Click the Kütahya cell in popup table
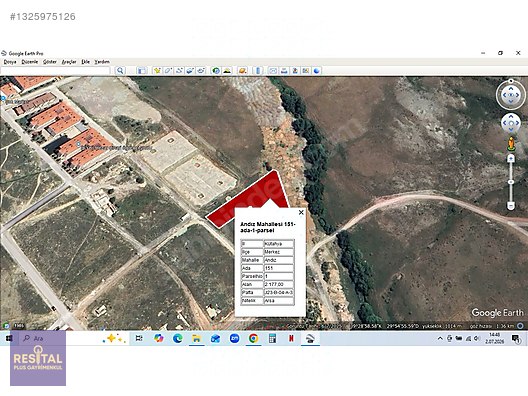528x396 pixels. (x=278, y=243)
